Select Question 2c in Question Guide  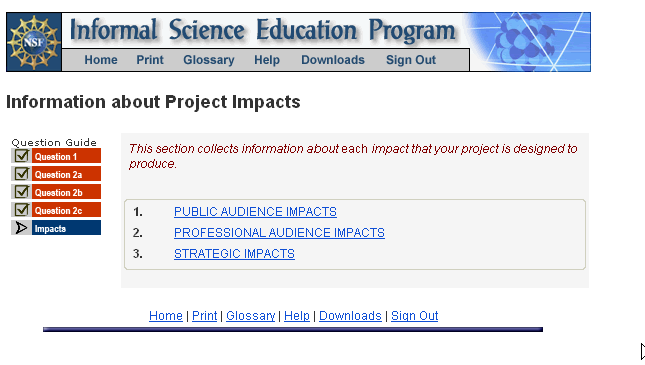pos(66,210)
